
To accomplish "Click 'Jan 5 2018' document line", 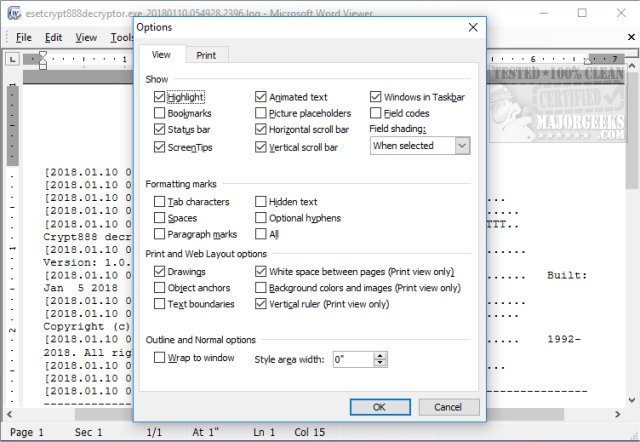I will 80,288.
